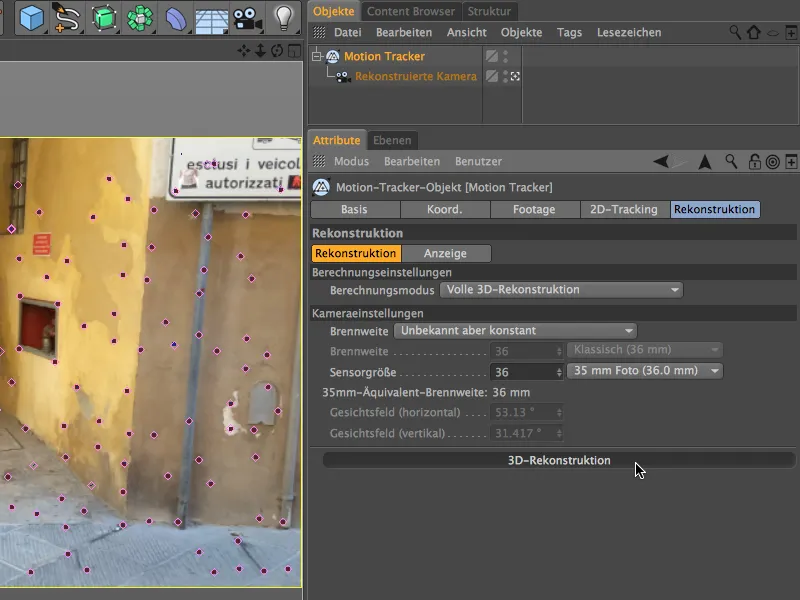800x600 pixels.
Task: Click the viewport zoom navigation icon
Action: [x=260, y=51]
